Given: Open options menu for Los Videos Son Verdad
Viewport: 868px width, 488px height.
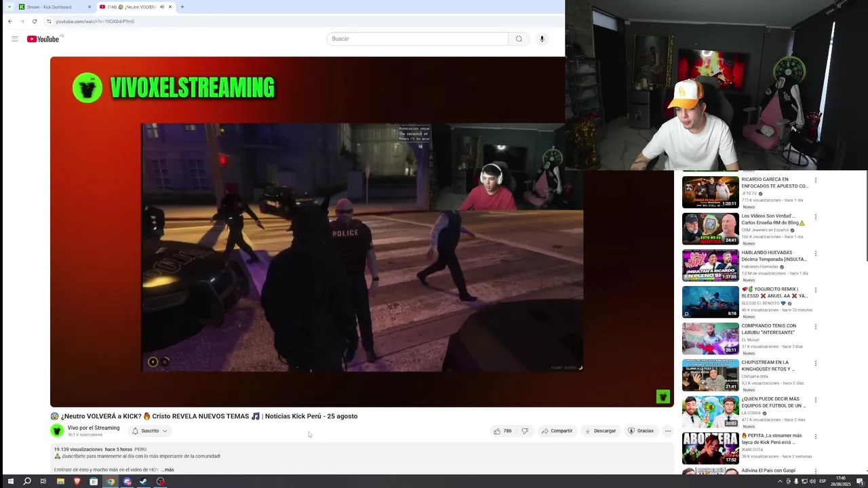Looking at the screenshot, I should pos(816,217).
